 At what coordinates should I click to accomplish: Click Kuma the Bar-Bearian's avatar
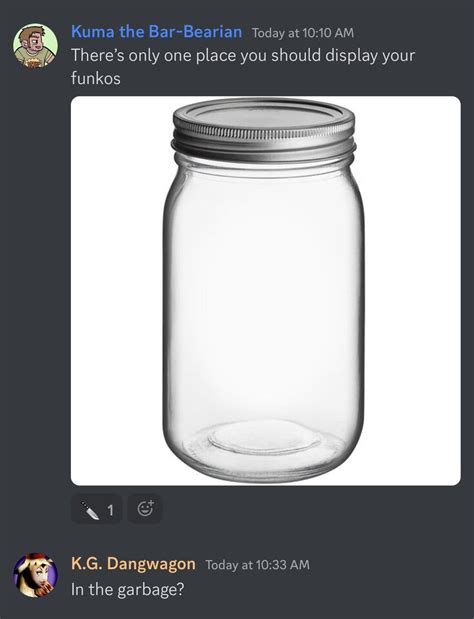tap(36, 45)
